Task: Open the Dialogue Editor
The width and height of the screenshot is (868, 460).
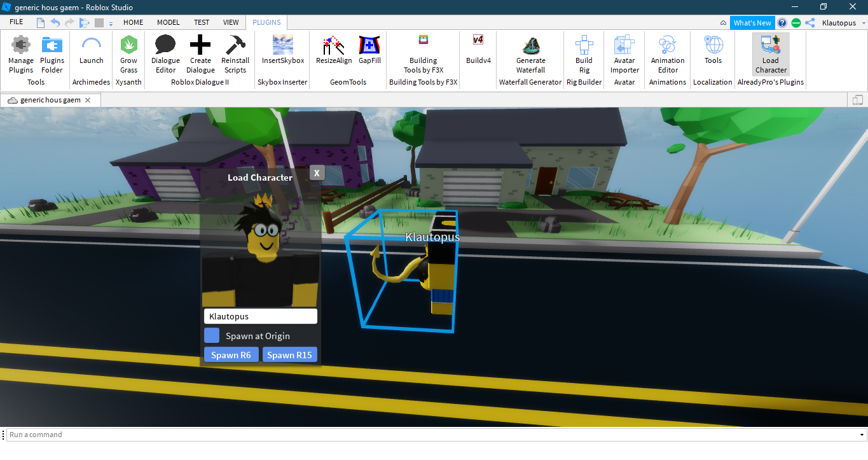Action: tap(165, 55)
